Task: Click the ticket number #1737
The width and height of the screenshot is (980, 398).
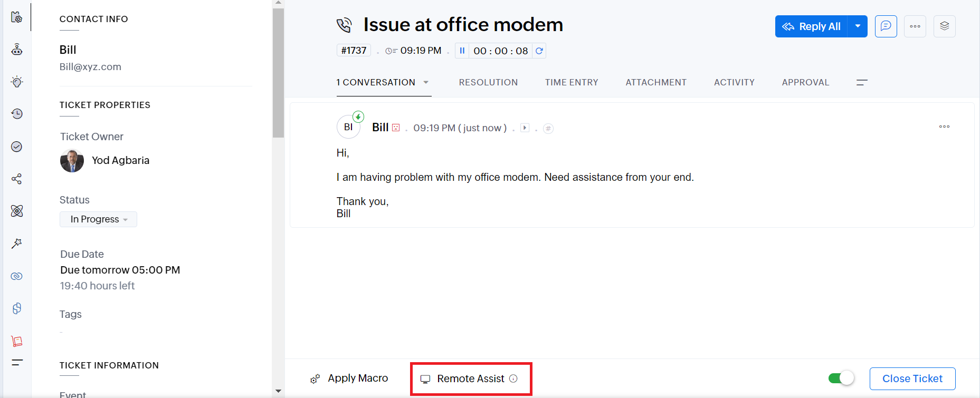Action: pyautogui.click(x=354, y=51)
